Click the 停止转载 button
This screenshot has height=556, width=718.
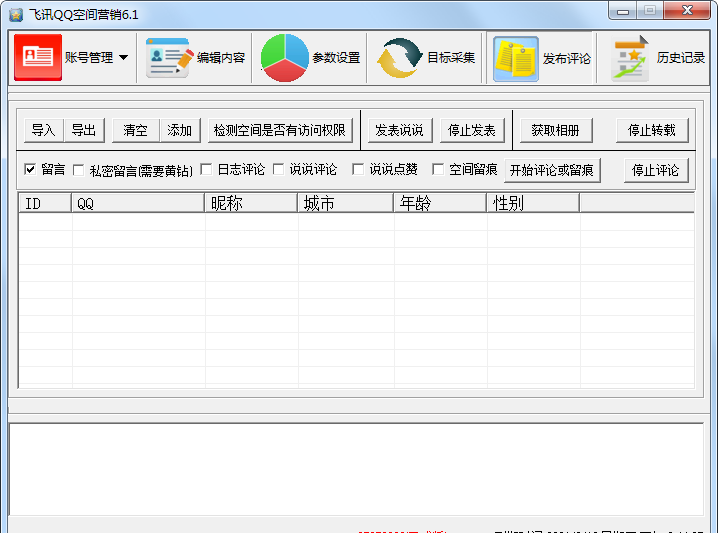click(x=652, y=131)
